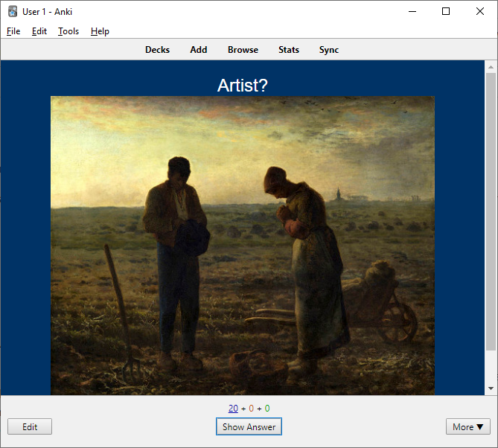The image size is (498, 448).
Task: Click the Show Answer button
Action: [x=249, y=426]
